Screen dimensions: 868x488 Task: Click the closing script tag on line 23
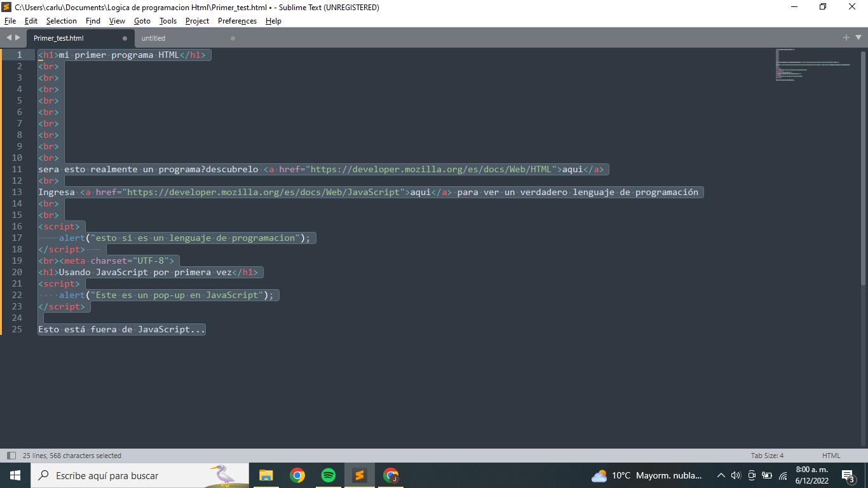pyautogui.click(x=62, y=306)
